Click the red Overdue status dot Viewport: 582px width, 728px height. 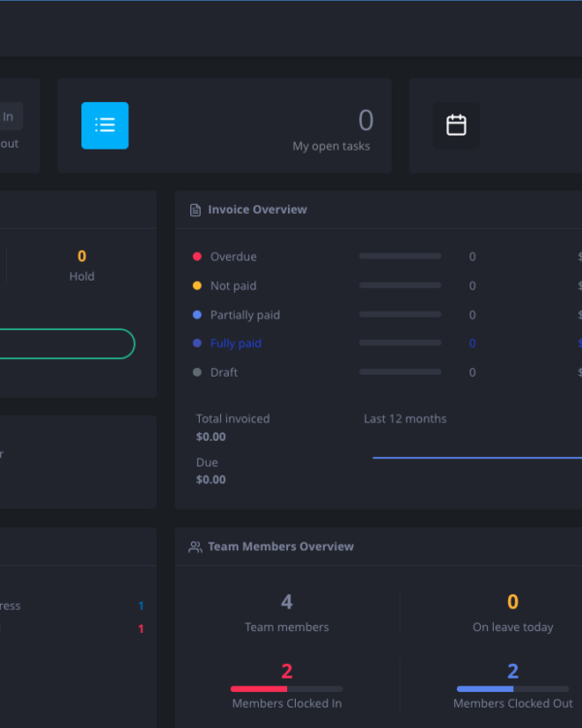pyautogui.click(x=197, y=256)
